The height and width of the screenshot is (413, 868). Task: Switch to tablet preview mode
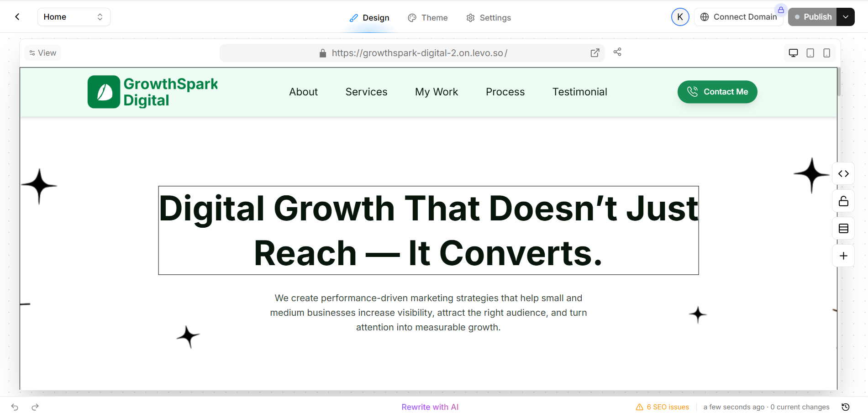pyautogui.click(x=810, y=53)
